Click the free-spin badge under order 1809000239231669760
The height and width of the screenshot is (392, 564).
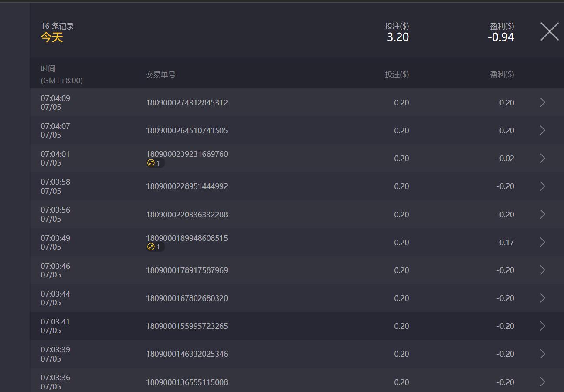click(x=155, y=163)
